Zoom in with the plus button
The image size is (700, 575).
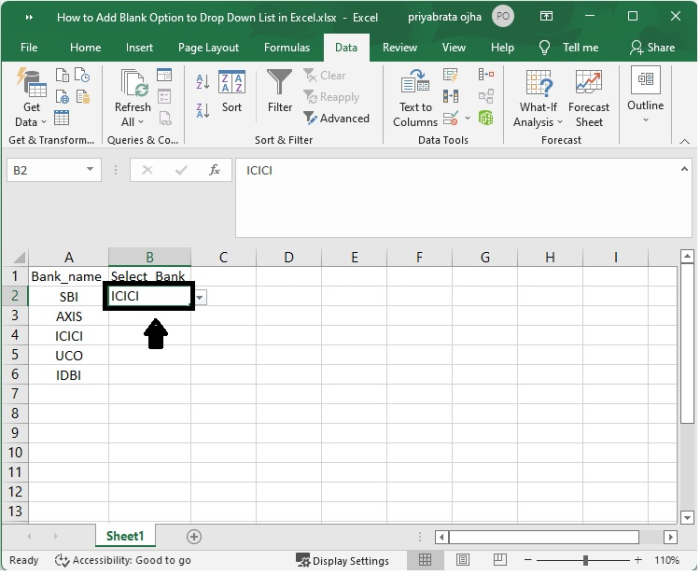pos(638,560)
